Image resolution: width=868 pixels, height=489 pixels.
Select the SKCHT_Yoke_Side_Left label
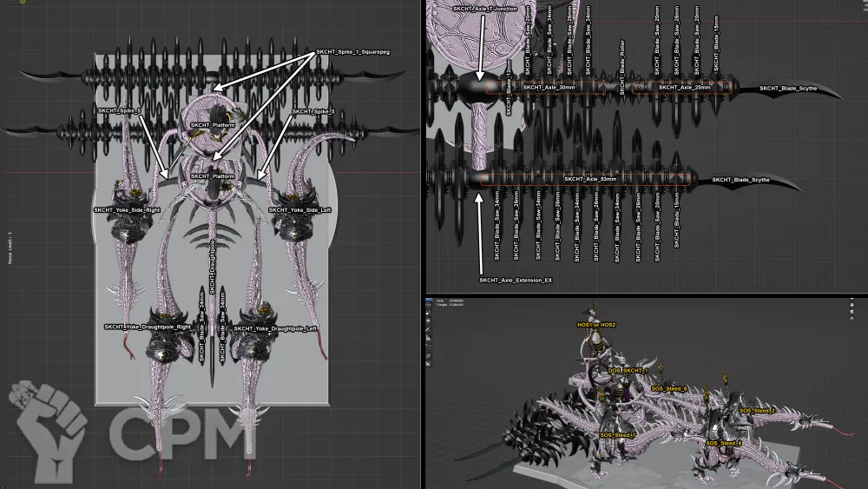coord(297,209)
